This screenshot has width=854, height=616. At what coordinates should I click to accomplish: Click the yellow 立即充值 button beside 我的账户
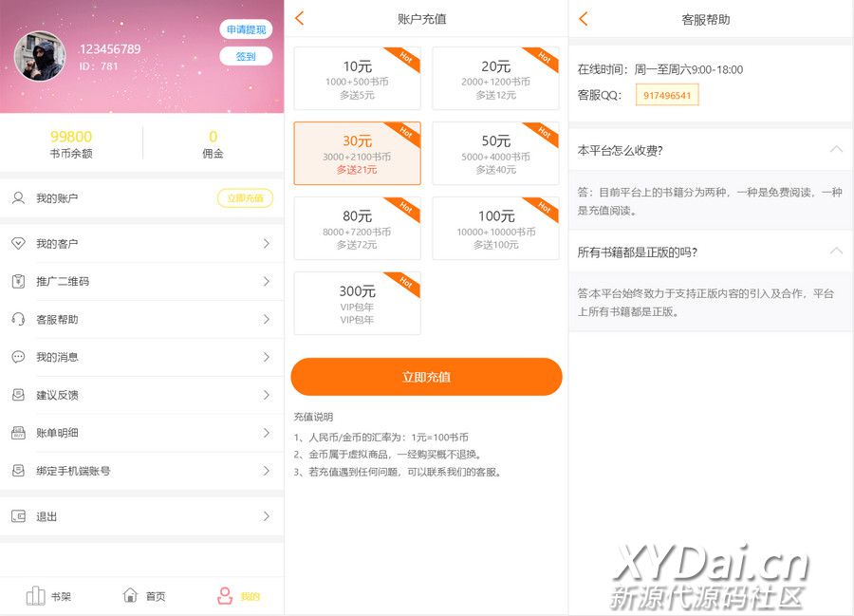245,198
